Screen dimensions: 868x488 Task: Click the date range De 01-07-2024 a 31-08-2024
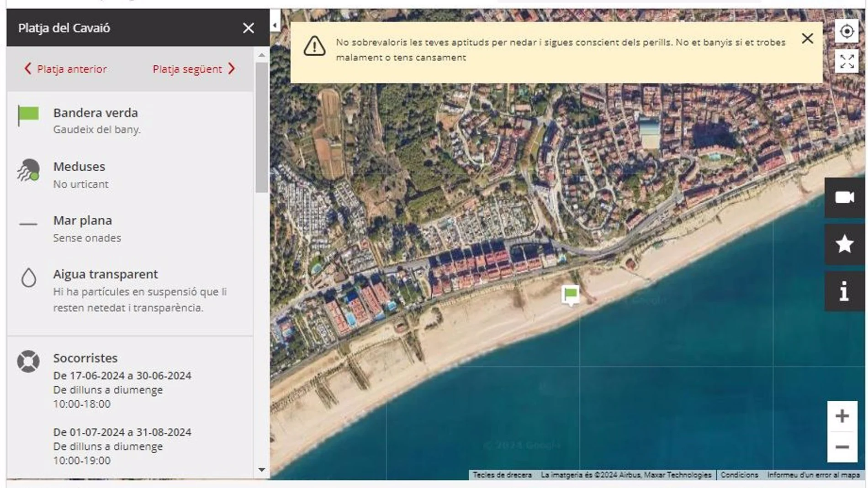(122, 432)
